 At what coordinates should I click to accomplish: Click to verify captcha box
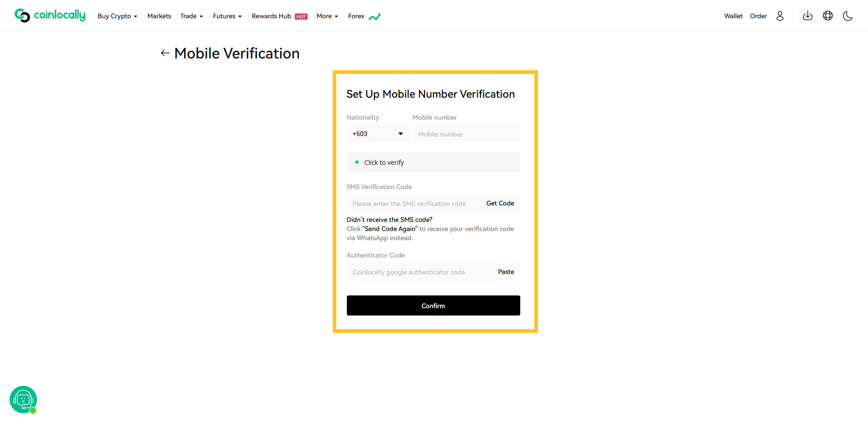pyautogui.click(x=433, y=162)
